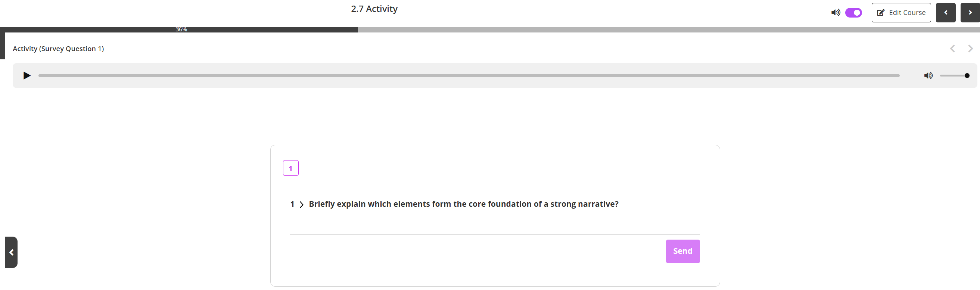Go to previous lesson with dark arrow
Viewport: 980px width, 290px height.
click(x=945, y=13)
